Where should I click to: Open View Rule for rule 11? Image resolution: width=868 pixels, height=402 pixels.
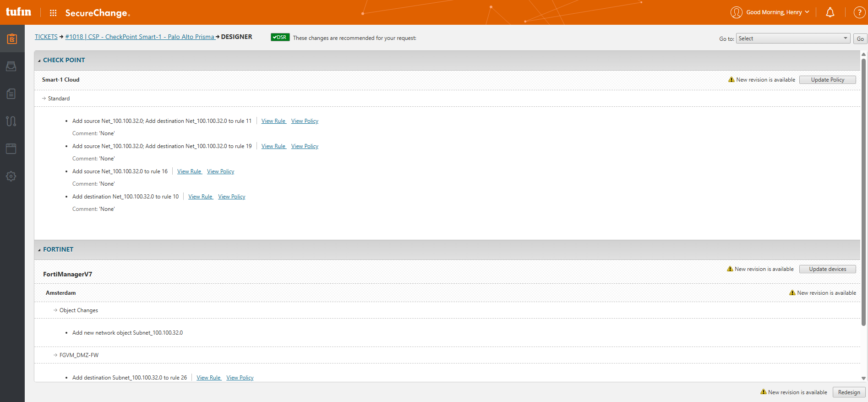[x=273, y=121]
